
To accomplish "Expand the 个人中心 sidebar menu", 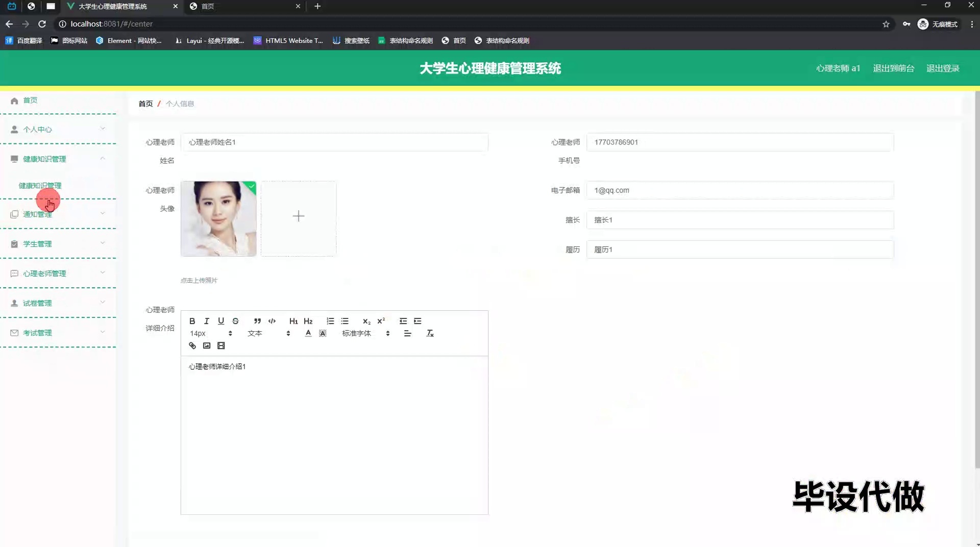I will click(x=58, y=130).
